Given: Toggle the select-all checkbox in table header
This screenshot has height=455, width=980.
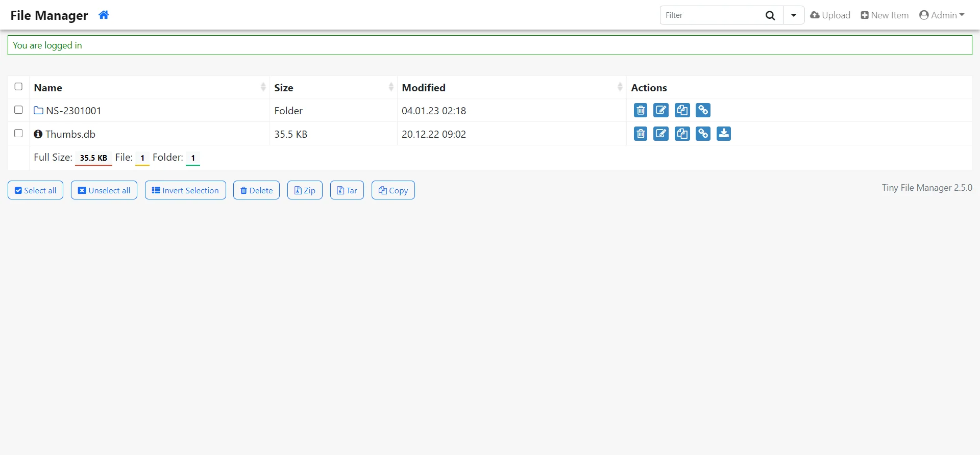Looking at the screenshot, I should [x=18, y=87].
